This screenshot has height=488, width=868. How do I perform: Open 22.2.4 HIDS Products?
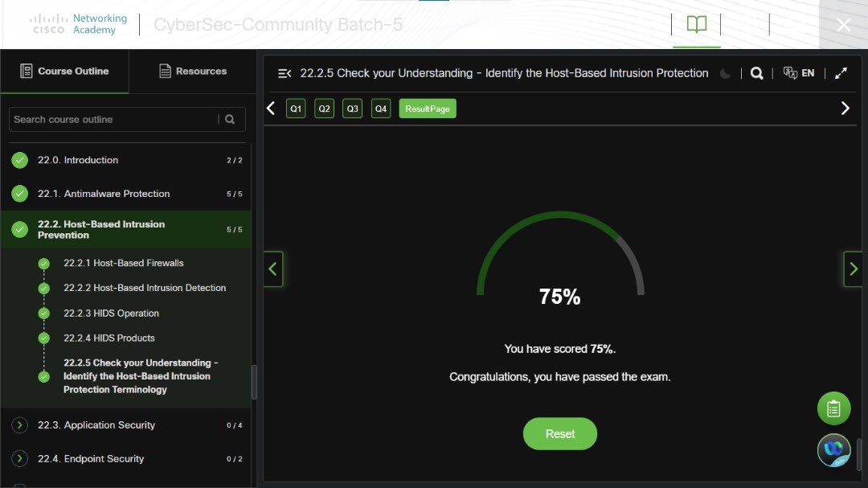tap(109, 338)
